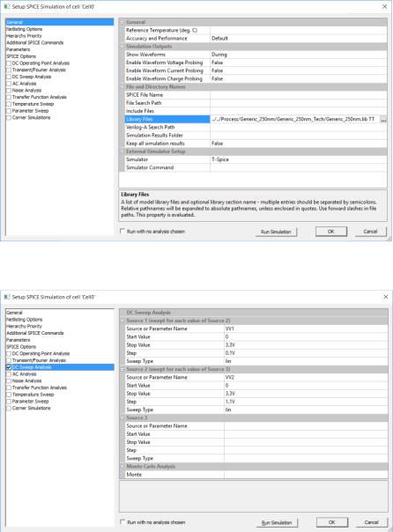The width and height of the screenshot is (393, 532).
Task: Uncheck DC Sweep Analysis in the lower dialog
Action: (x=9, y=367)
